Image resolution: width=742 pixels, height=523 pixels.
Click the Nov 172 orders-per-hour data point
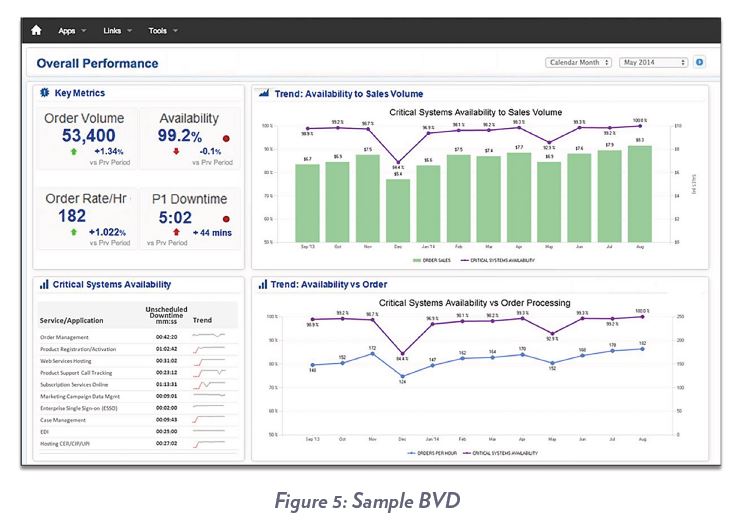[x=372, y=354]
